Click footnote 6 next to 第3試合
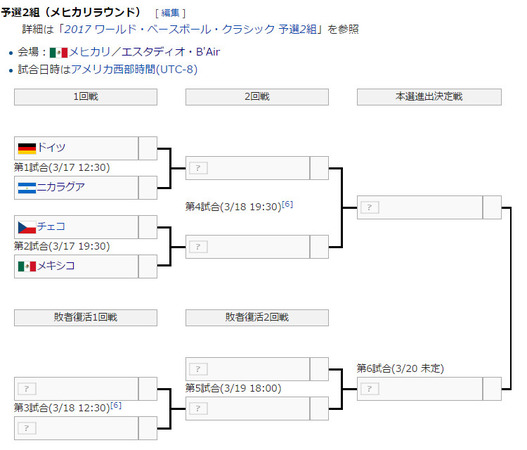The image size is (527, 450). tap(116, 405)
